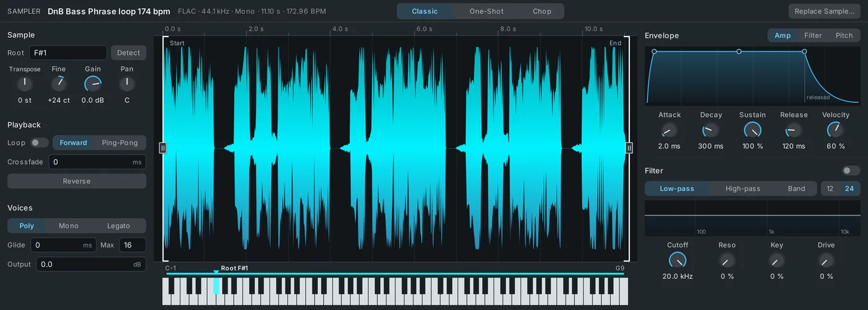The image size is (868, 310).
Task: Select Mono voice mode
Action: (x=69, y=226)
